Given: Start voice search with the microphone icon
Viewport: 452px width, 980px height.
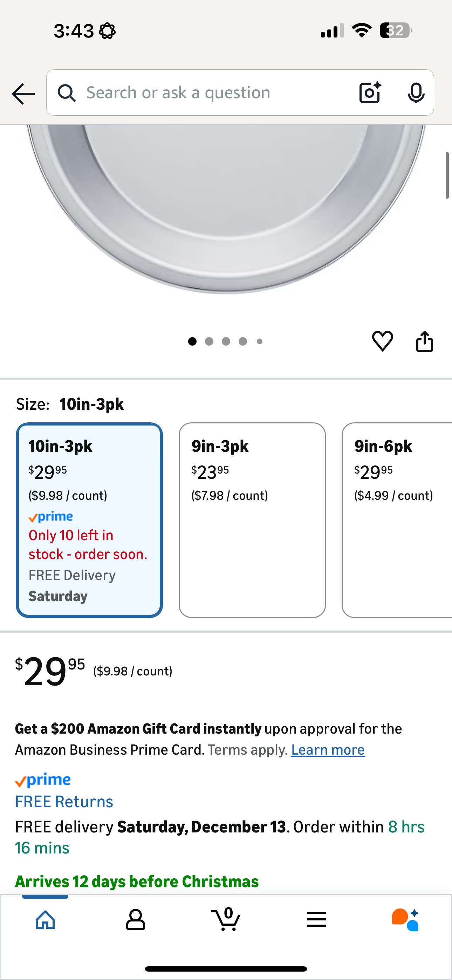Looking at the screenshot, I should click(416, 93).
